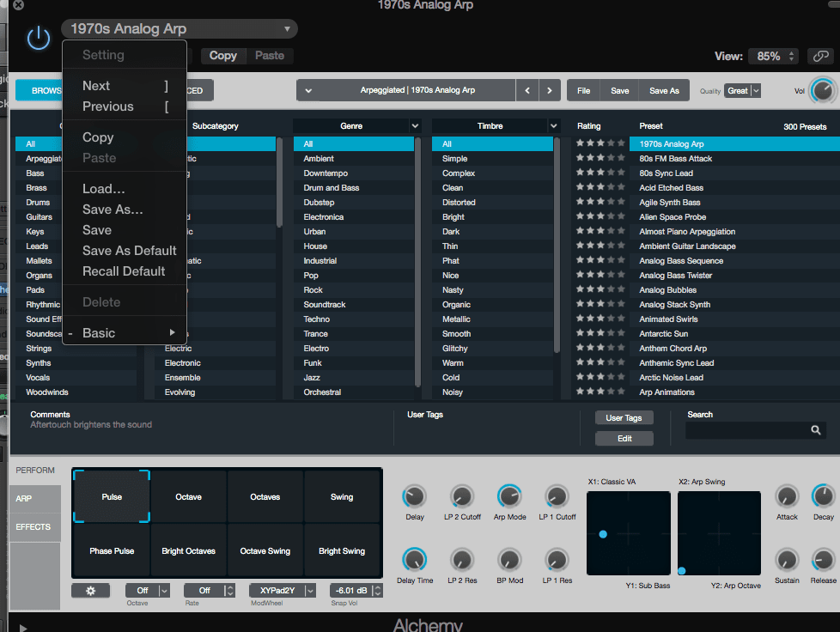Choose Previous in the settings menu
The height and width of the screenshot is (632, 840).
pos(125,106)
